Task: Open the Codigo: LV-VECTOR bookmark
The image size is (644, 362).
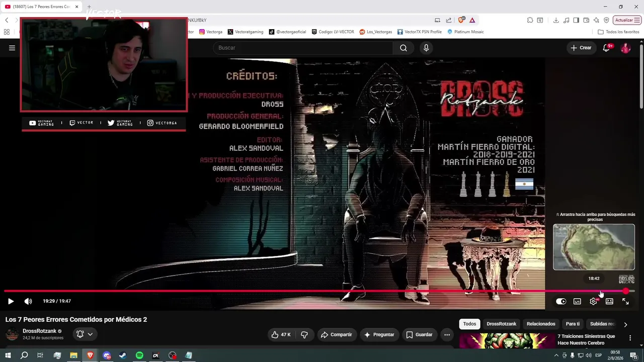Action: [x=333, y=32]
